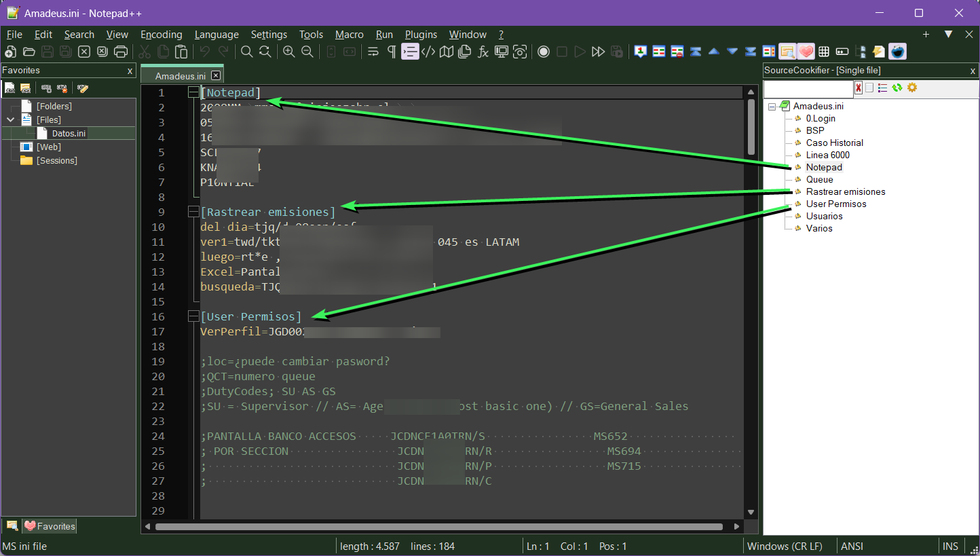Refresh the SourceCookifier tree with green arrows
This screenshot has width=980, height=556.
coord(897,88)
